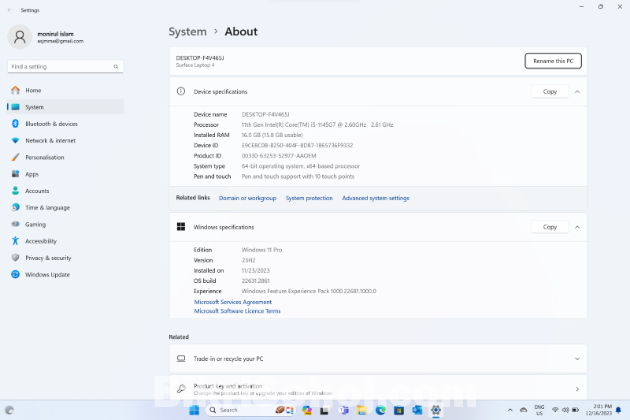Expand Trade in or recycle your PC

pos(378,359)
